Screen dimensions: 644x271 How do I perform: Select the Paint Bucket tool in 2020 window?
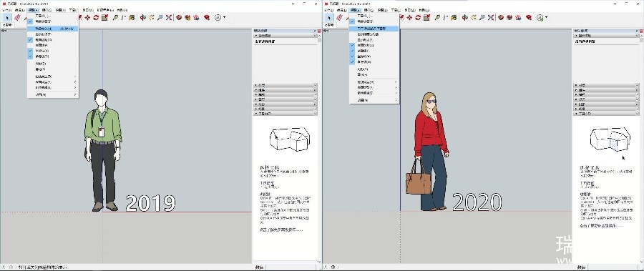click(454, 18)
